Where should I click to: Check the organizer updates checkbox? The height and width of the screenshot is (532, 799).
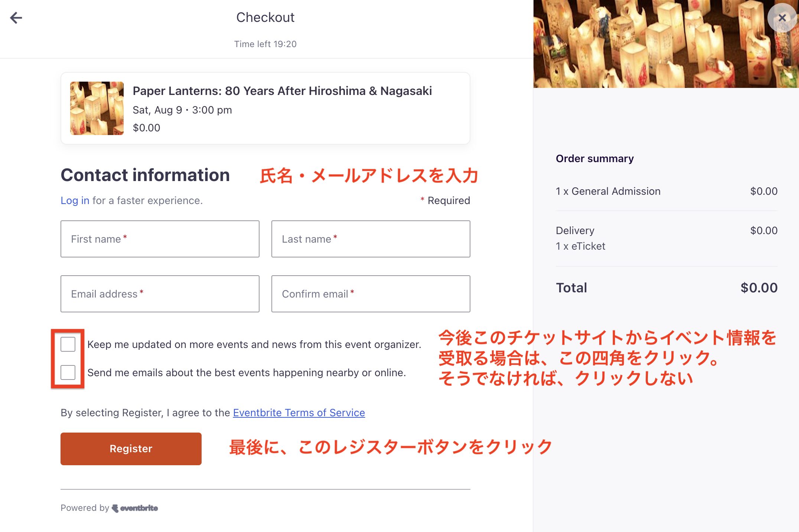[68, 344]
